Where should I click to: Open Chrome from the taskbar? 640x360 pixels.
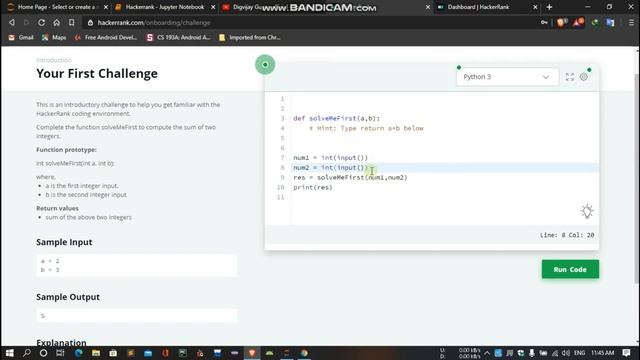pos(304,353)
